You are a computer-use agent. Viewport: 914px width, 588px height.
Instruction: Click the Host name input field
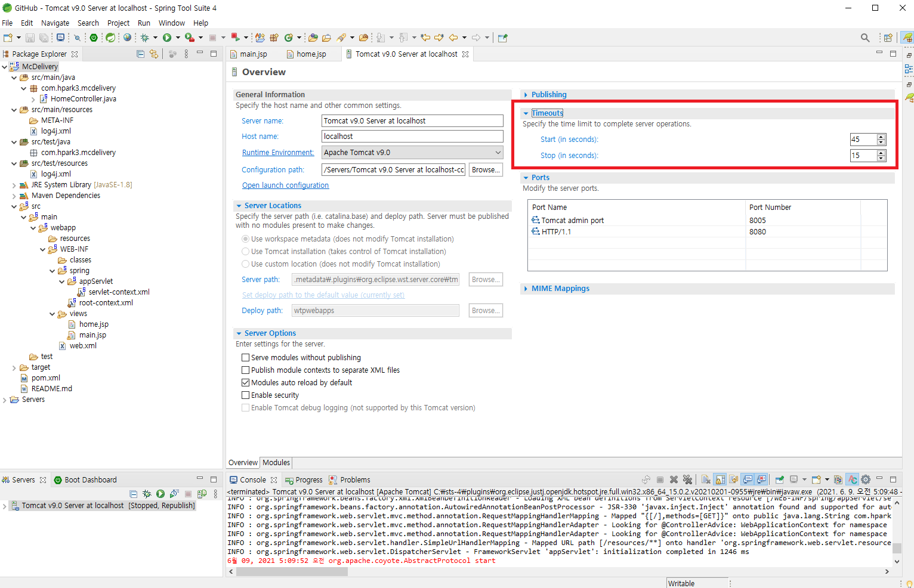[x=412, y=136]
